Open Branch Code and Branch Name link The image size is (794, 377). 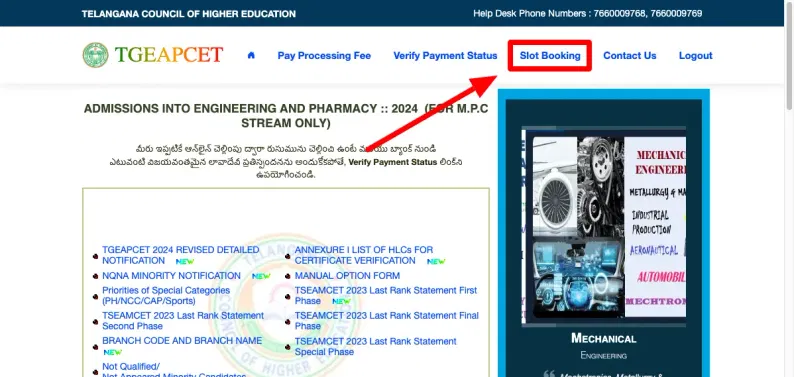[x=182, y=341]
